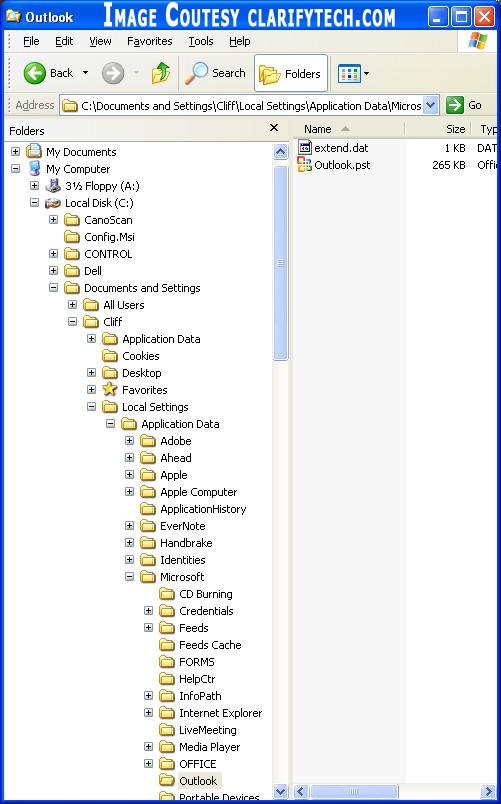Toggle the Folders pane button

291,73
